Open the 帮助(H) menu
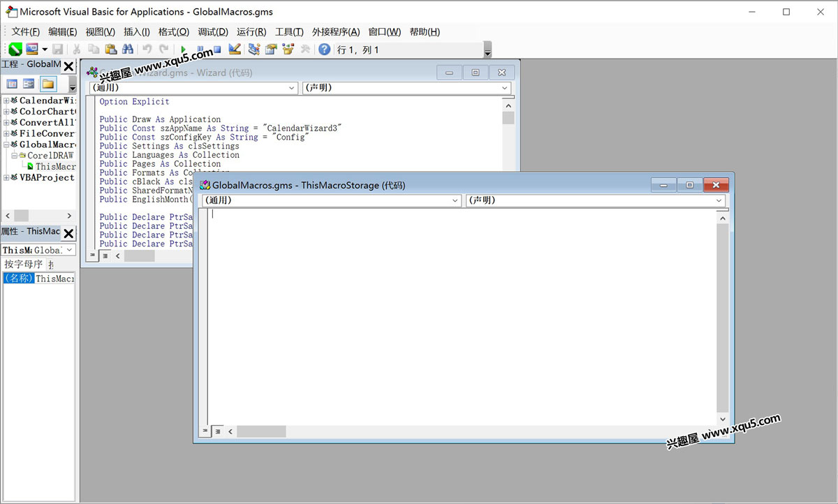 click(425, 31)
